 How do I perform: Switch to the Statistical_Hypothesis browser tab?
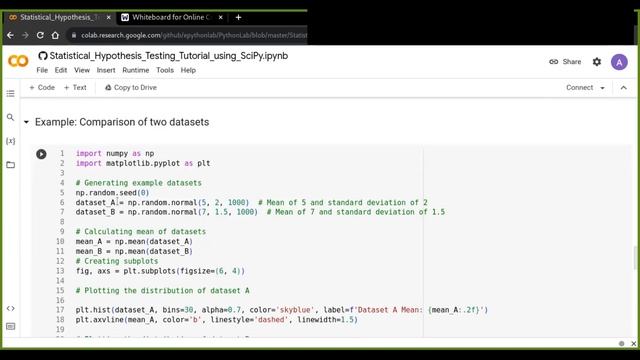point(60,17)
